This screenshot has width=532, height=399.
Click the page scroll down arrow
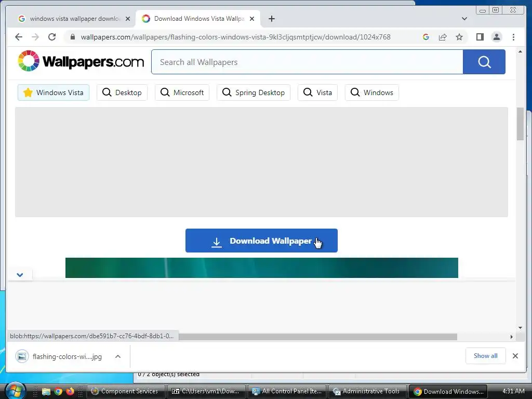(x=520, y=328)
